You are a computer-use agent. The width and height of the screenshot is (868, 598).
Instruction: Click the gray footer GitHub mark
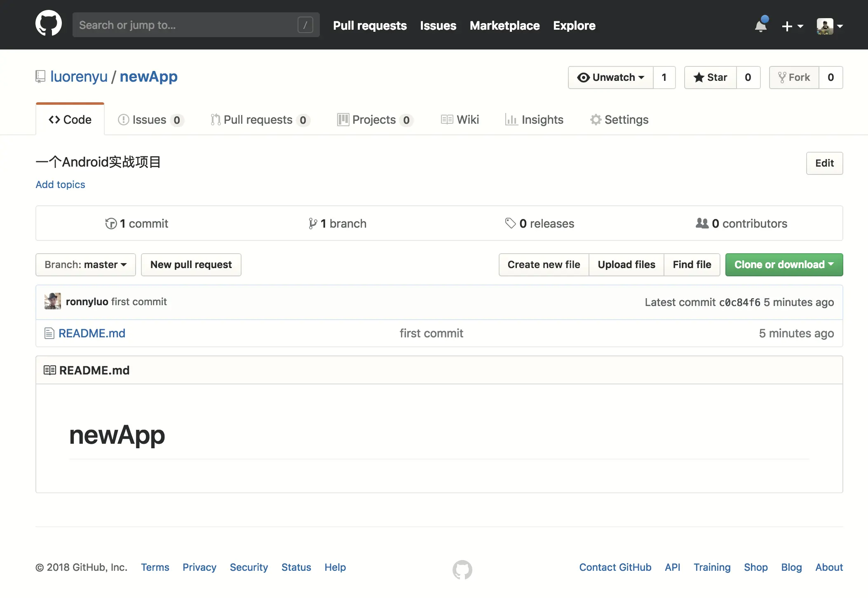point(462,570)
